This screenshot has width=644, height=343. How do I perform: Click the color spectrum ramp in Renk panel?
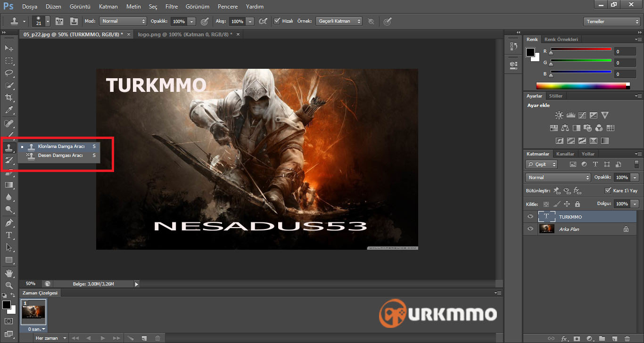[583, 86]
